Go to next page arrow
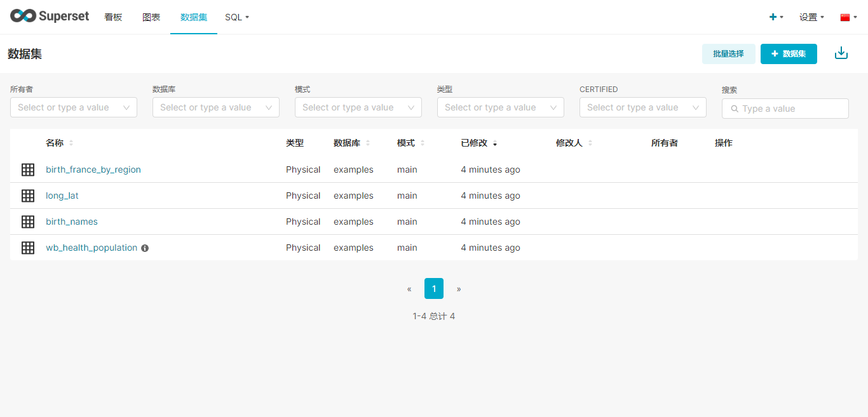The height and width of the screenshot is (417, 868). tap(459, 289)
